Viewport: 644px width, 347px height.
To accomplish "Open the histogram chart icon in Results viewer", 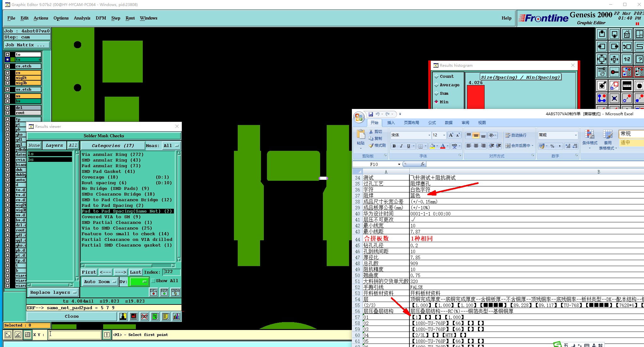I will click(x=176, y=316).
